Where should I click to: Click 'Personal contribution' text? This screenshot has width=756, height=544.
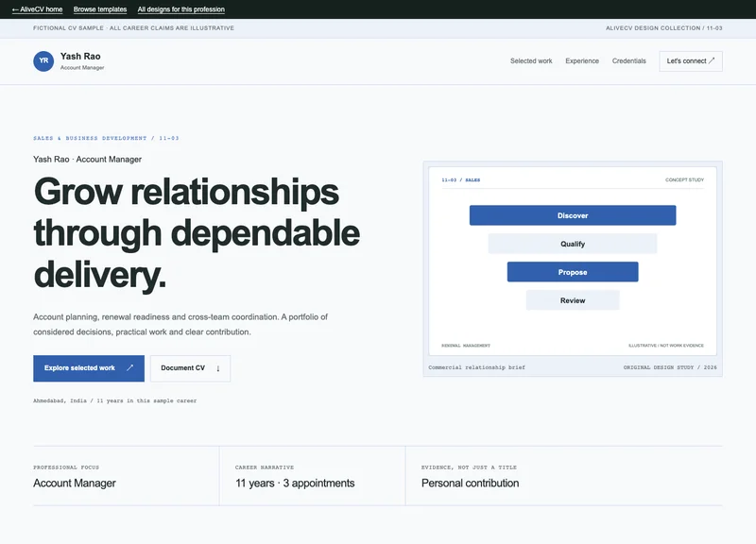[470, 484]
